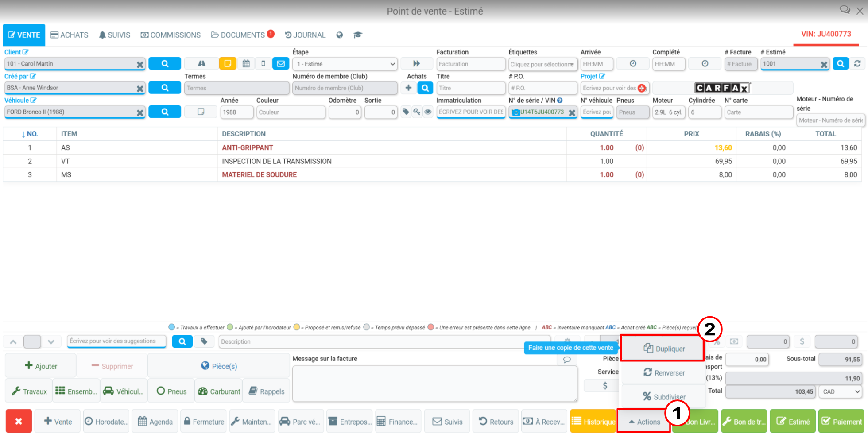Open the yellow note icon button
868x438 pixels.
[x=228, y=64]
